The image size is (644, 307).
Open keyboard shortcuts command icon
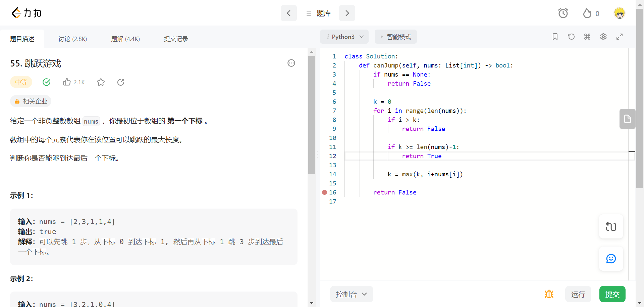tap(587, 37)
